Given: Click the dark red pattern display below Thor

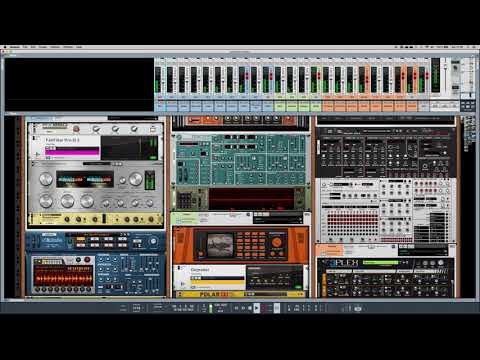Looking at the screenshot, I should [x=252, y=199].
